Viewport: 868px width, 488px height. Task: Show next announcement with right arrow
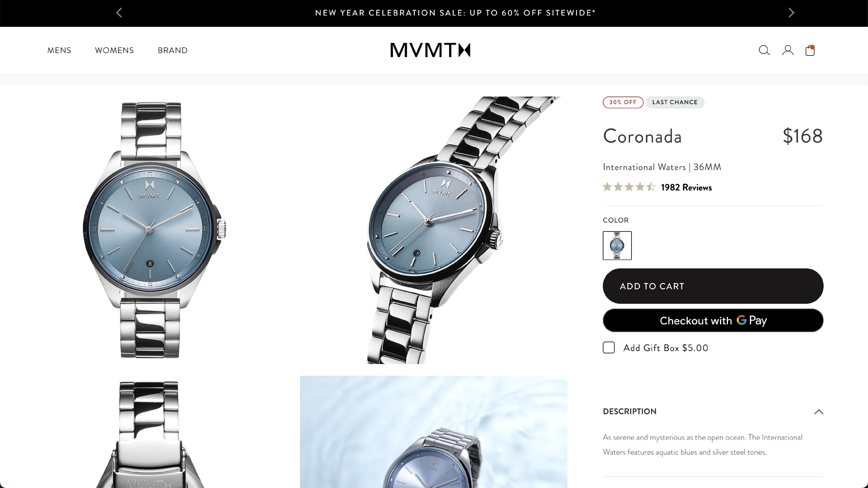point(791,13)
